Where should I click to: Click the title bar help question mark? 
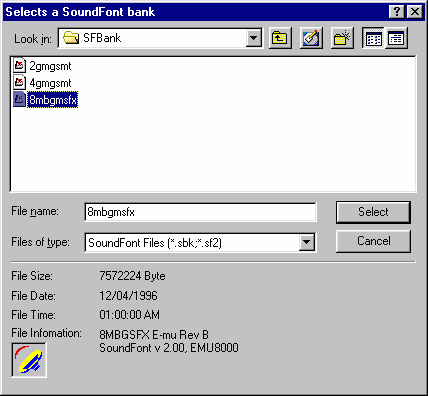397,12
